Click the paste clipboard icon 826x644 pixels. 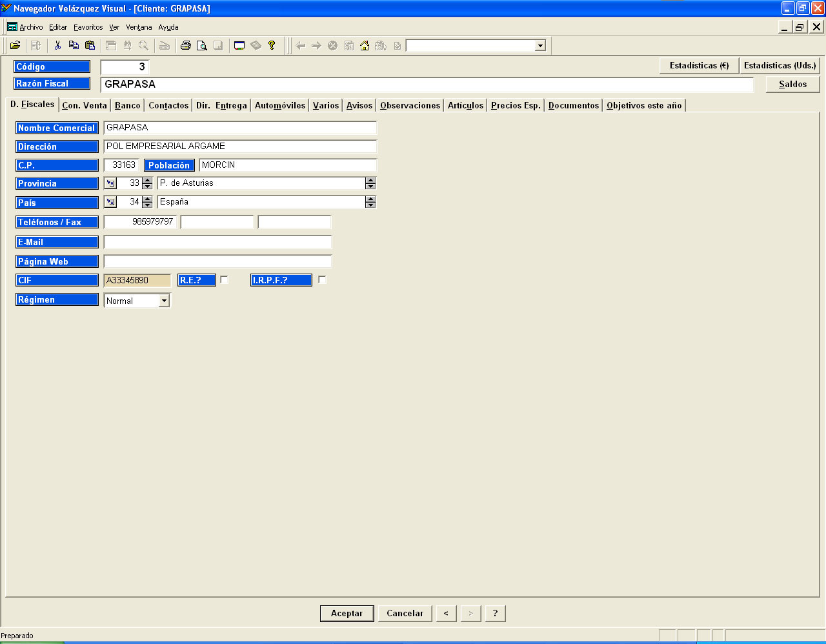pos(90,45)
